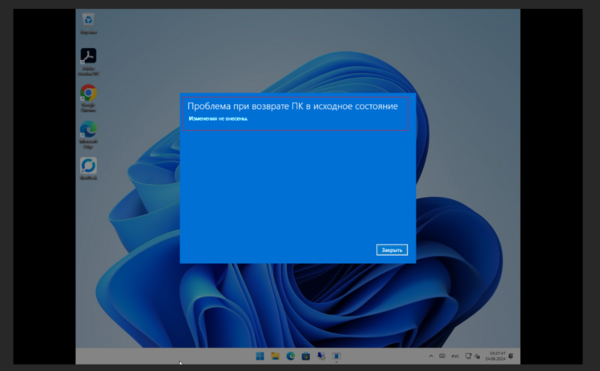Launch the Microsoft Edge desktop shortcut
The image size is (600, 371).
point(88,135)
